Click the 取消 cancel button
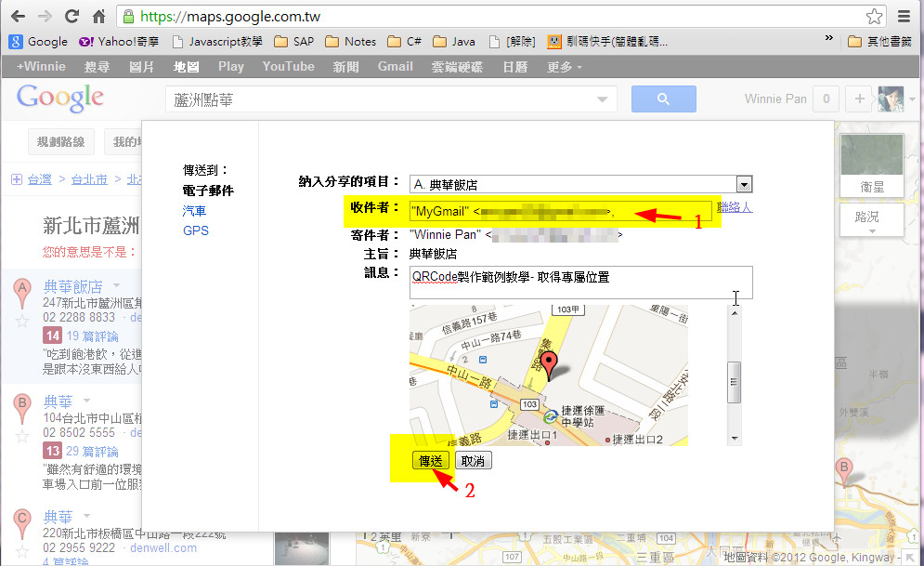 [474, 460]
